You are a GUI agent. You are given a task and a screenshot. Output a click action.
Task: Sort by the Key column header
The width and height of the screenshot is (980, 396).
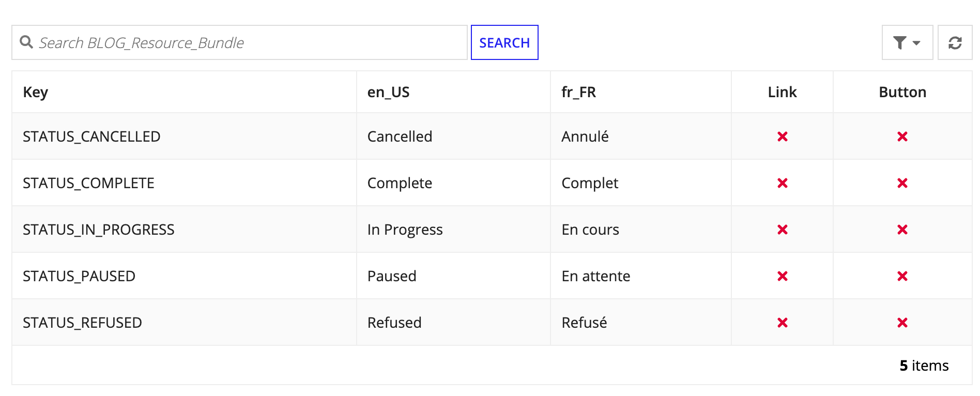coord(36,92)
